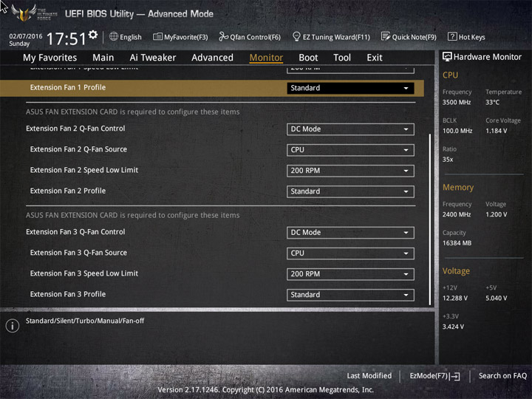The image size is (532, 399).
Task: Click the CPU temperature value 33°C
Action: coord(492,102)
